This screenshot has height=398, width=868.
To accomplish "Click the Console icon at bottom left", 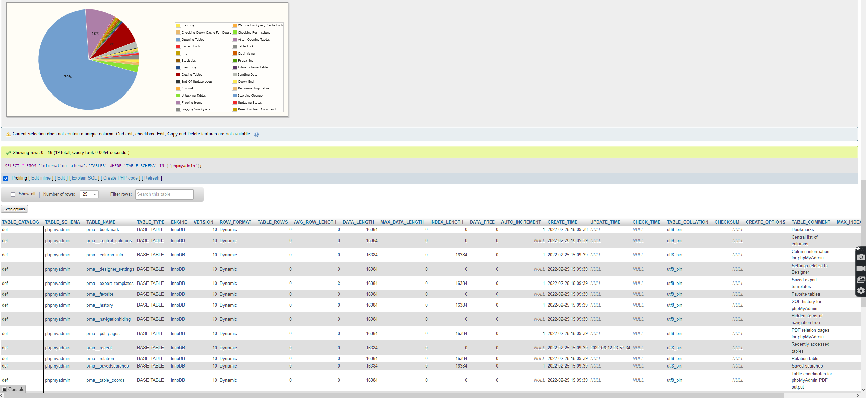I will 5,389.
